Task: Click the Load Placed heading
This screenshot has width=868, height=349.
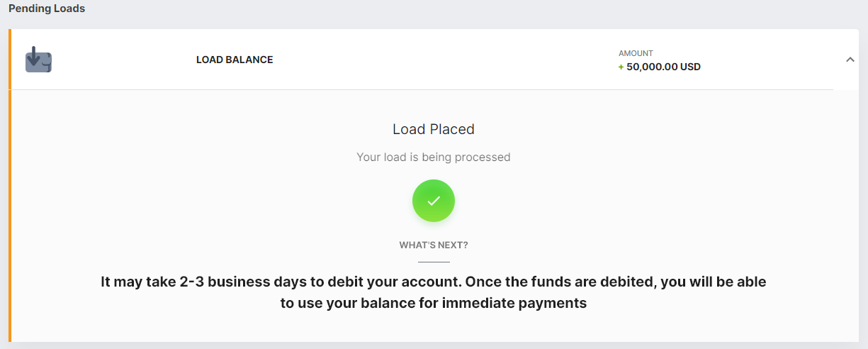Action: click(434, 129)
